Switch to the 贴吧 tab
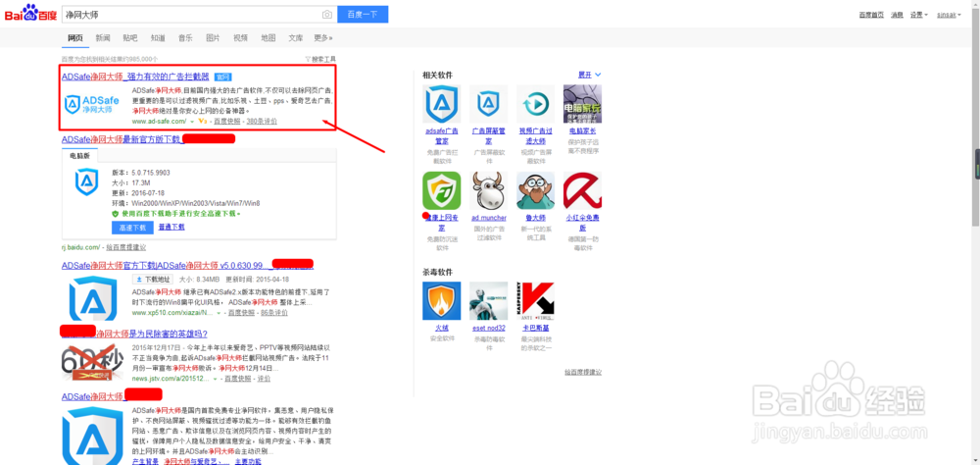This screenshot has height=465, width=980. click(x=130, y=38)
